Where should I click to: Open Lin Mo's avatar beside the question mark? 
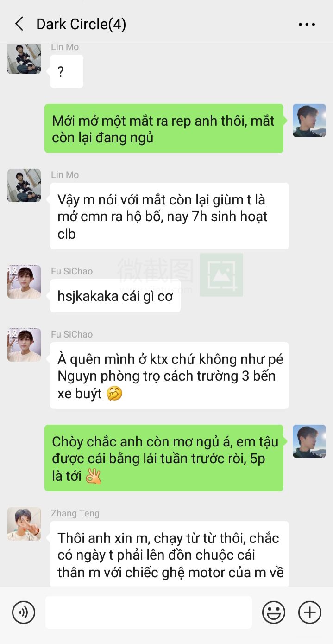(x=24, y=59)
